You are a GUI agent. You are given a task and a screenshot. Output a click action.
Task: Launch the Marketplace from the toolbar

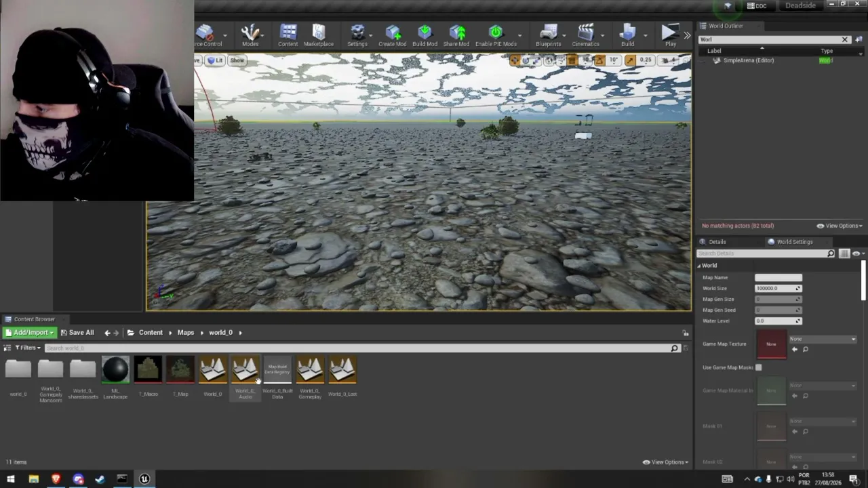[318, 35]
